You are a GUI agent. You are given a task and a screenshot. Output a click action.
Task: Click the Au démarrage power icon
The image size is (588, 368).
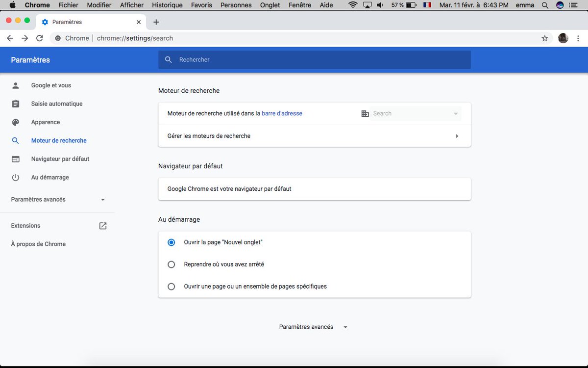pos(16,177)
